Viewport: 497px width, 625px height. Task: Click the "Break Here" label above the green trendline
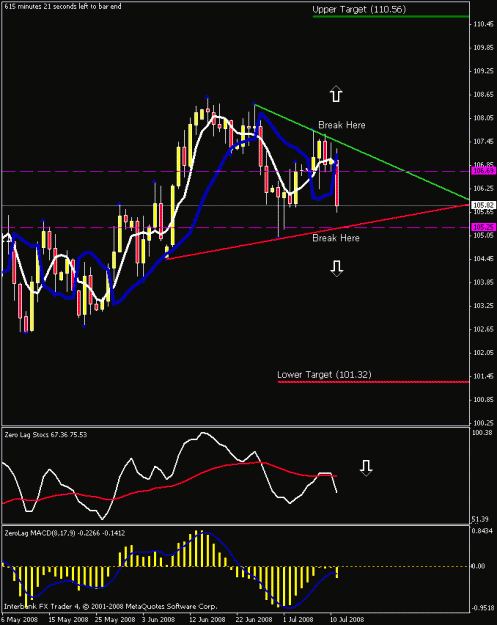[342, 125]
